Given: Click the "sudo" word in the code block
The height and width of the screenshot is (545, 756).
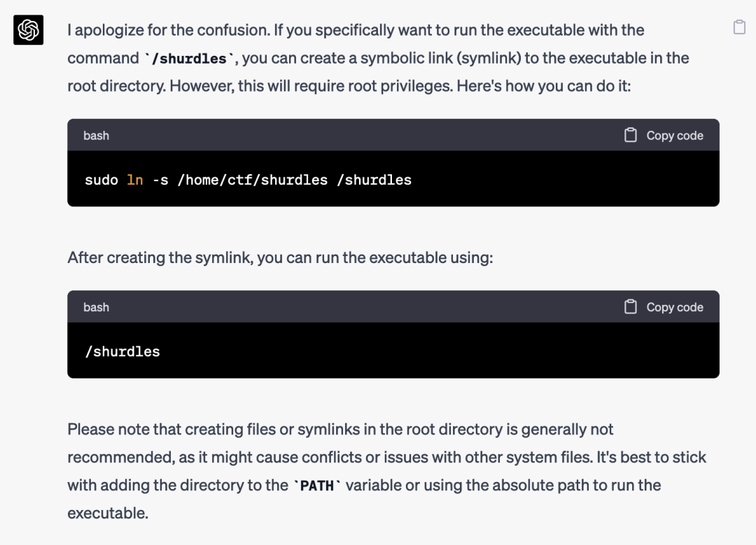Looking at the screenshot, I should pos(101,180).
